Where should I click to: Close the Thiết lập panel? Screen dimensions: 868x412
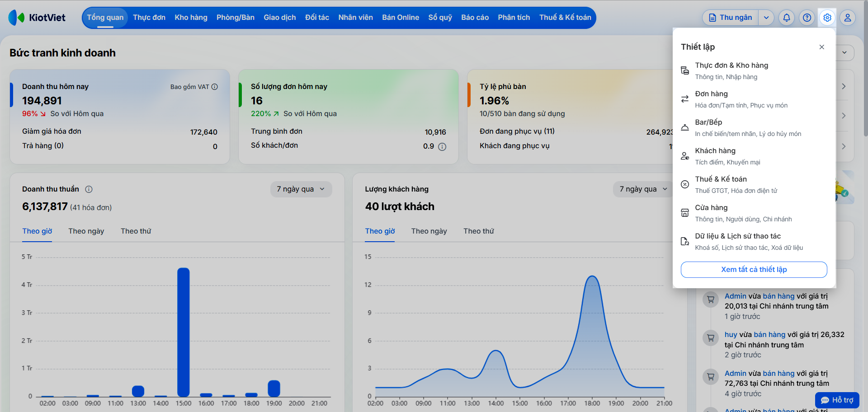[x=822, y=47]
